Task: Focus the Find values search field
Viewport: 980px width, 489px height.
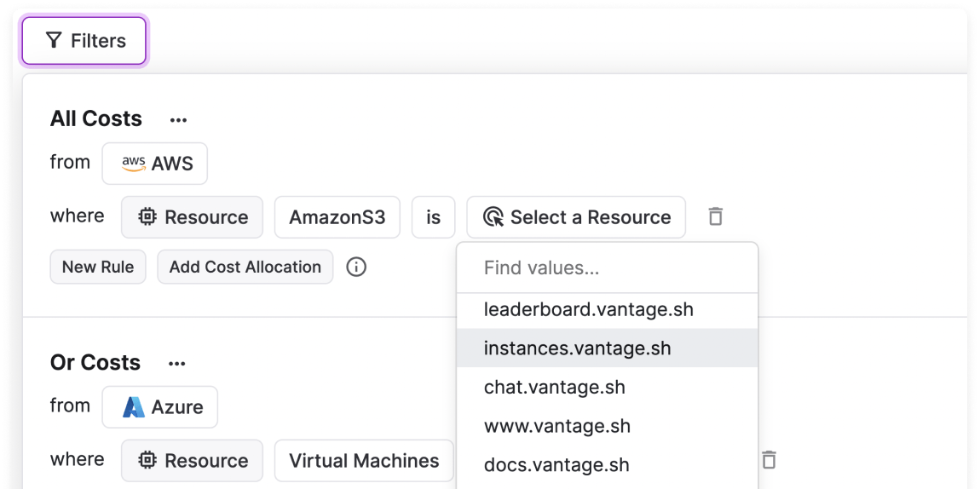Action: 607,268
